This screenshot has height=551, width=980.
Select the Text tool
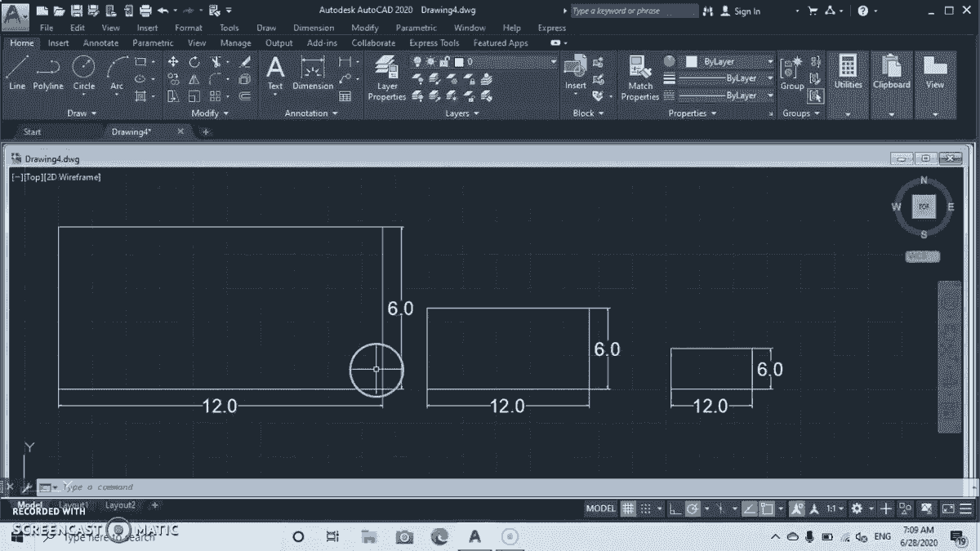(x=274, y=73)
